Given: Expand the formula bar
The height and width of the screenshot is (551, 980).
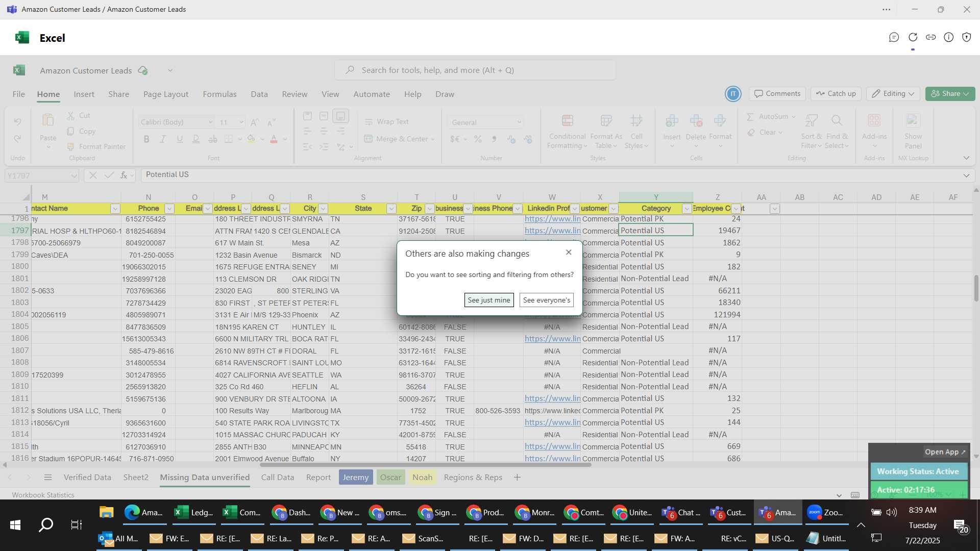Looking at the screenshot, I should coord(966,176).
